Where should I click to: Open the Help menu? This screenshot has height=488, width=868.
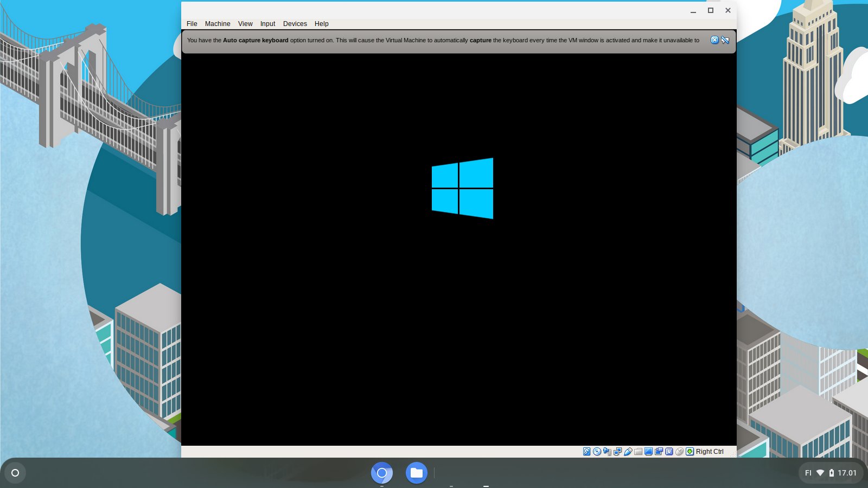(321, 24)
